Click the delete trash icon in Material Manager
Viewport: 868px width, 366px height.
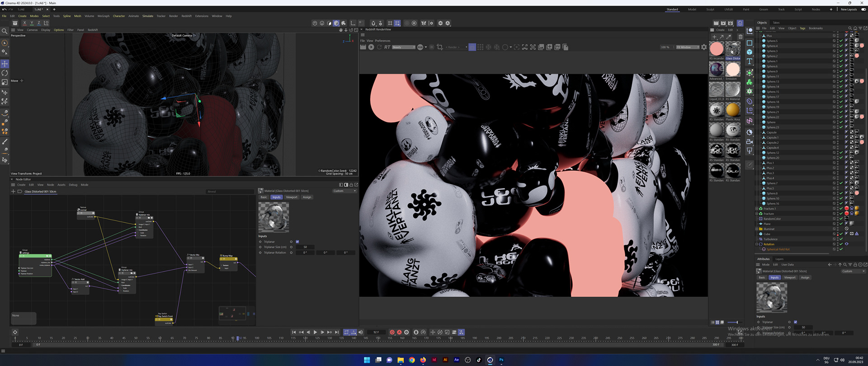pos(740,37)
